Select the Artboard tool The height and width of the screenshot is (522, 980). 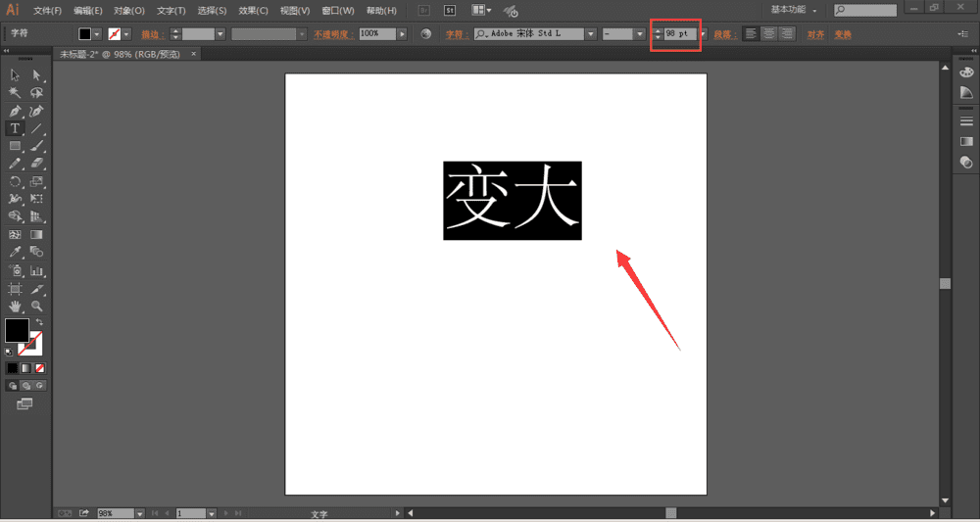tap(15, 289)
